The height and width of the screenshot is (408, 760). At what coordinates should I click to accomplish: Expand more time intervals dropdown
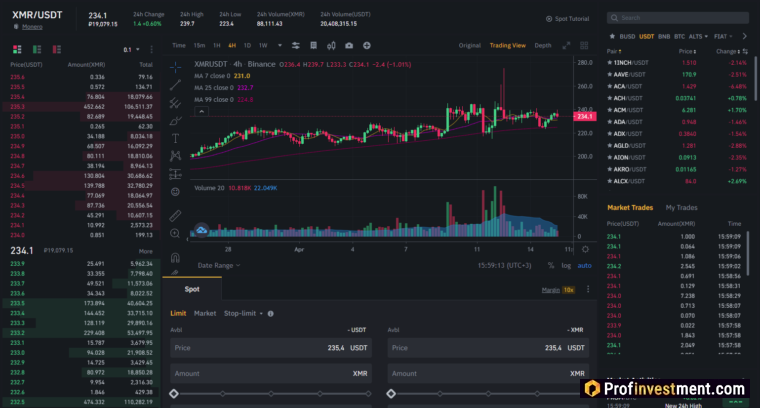point(280,46)
